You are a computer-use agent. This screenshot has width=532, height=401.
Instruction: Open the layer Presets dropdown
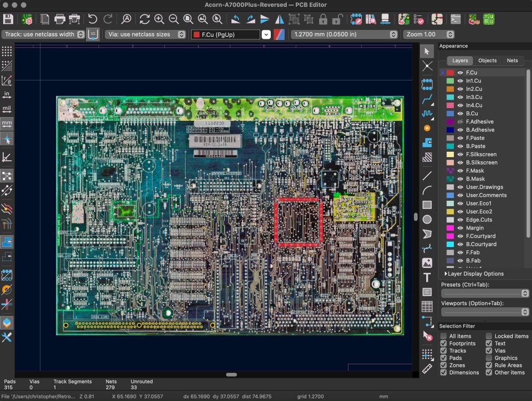485,293
